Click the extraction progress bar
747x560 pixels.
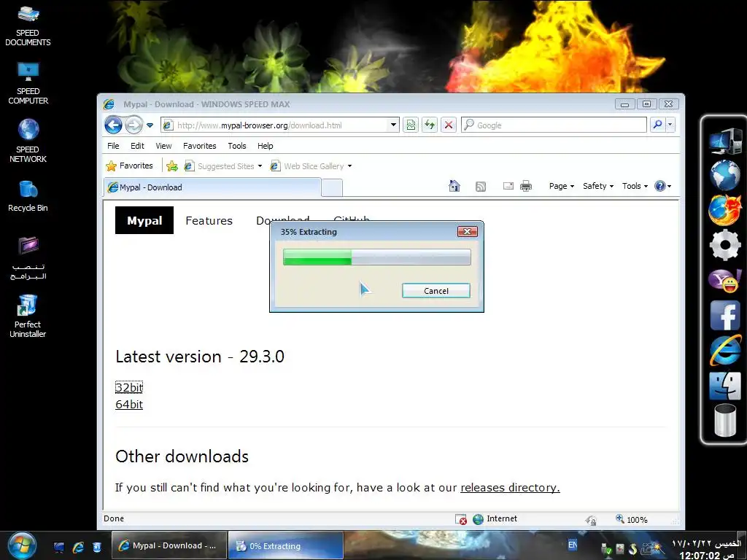(x=377, y=257)
